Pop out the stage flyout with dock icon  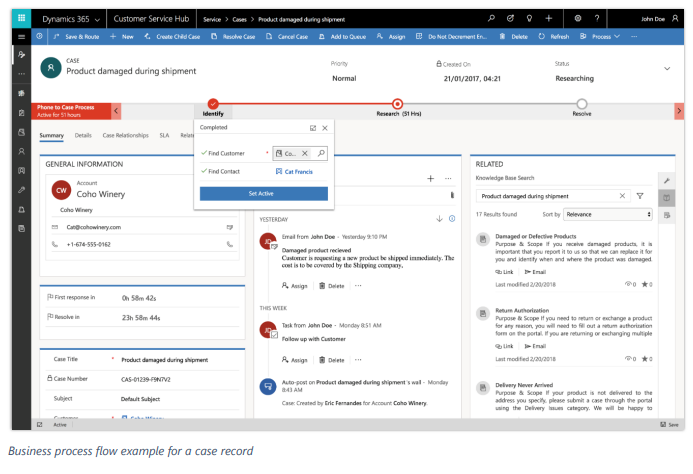click(313, 128)
